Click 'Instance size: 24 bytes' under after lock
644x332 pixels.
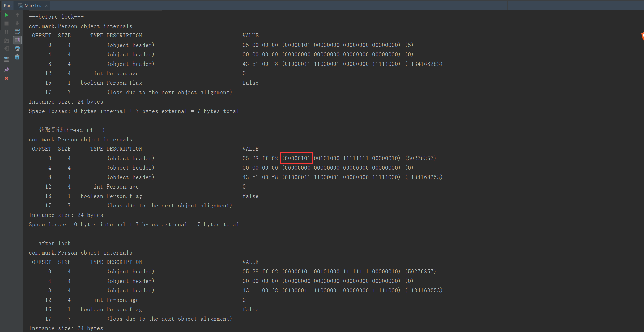[66, 328]
